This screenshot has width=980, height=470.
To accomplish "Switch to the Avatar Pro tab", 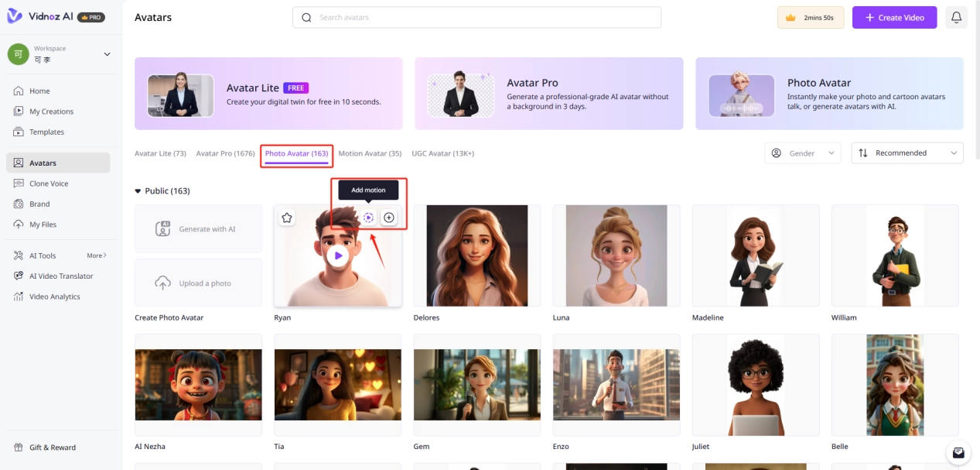I will point(225,153).
